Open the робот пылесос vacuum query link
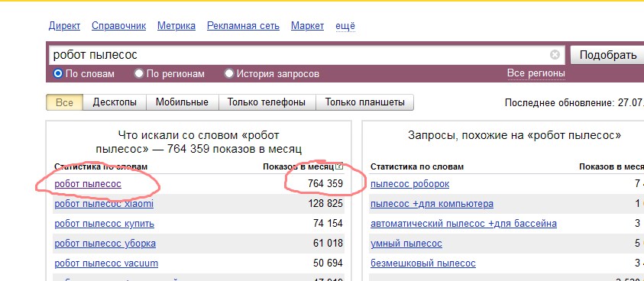This screenshot has width=644, height=281. [106, 263]
